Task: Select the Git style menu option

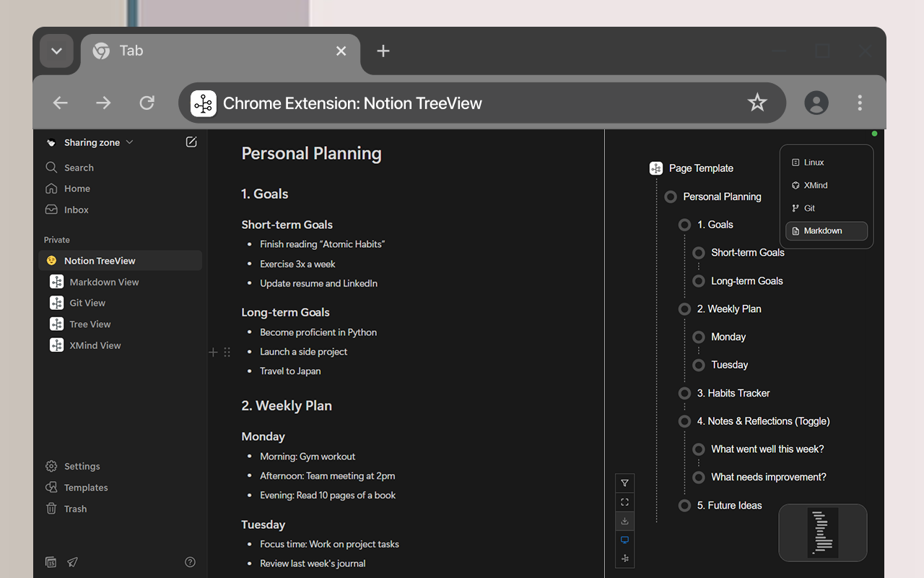Action: click(x=827, y=208)
